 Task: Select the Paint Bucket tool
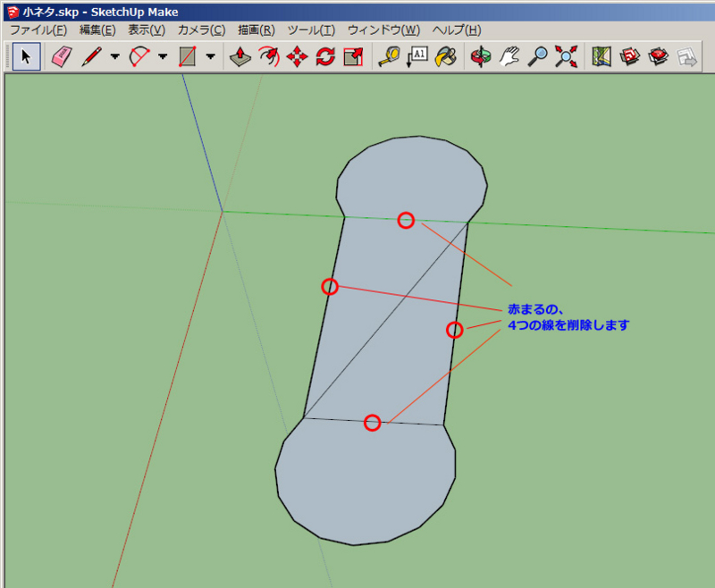[x=445, y=56]
